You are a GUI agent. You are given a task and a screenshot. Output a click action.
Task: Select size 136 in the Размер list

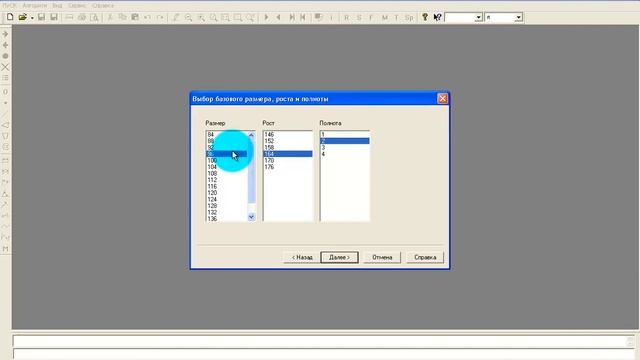click(x=227, y=219)
